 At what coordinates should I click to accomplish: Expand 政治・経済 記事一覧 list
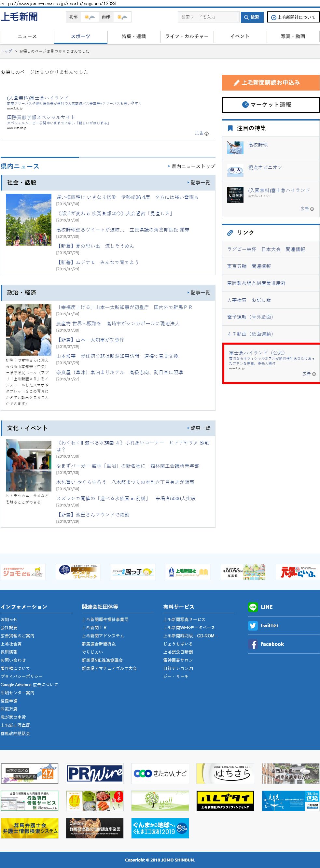click(200, 293)
